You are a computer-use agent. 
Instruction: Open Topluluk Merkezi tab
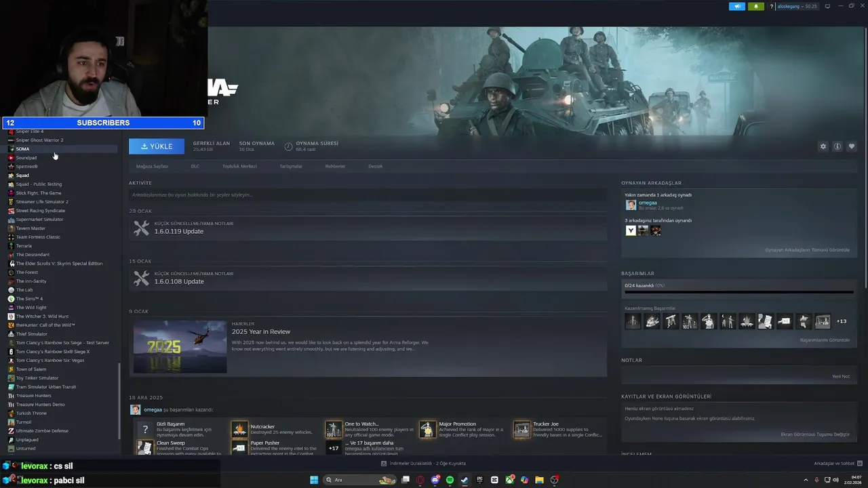coord(239,166)
